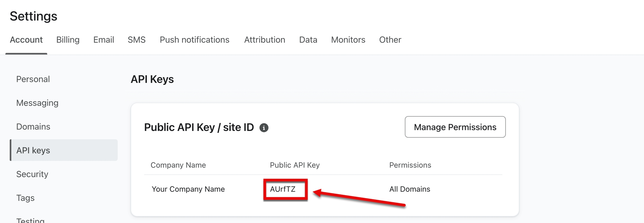Open the Manage Permissions button
Screen dimensions: 644x223
[x=455, y=127]
